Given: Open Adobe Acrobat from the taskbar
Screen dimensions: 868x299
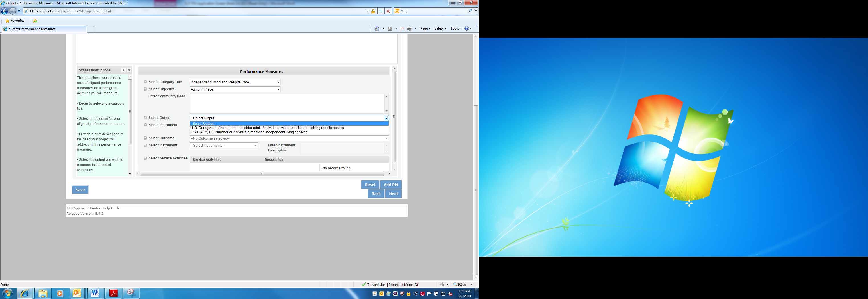Looking at the screenshot, I should pos(113,293).
